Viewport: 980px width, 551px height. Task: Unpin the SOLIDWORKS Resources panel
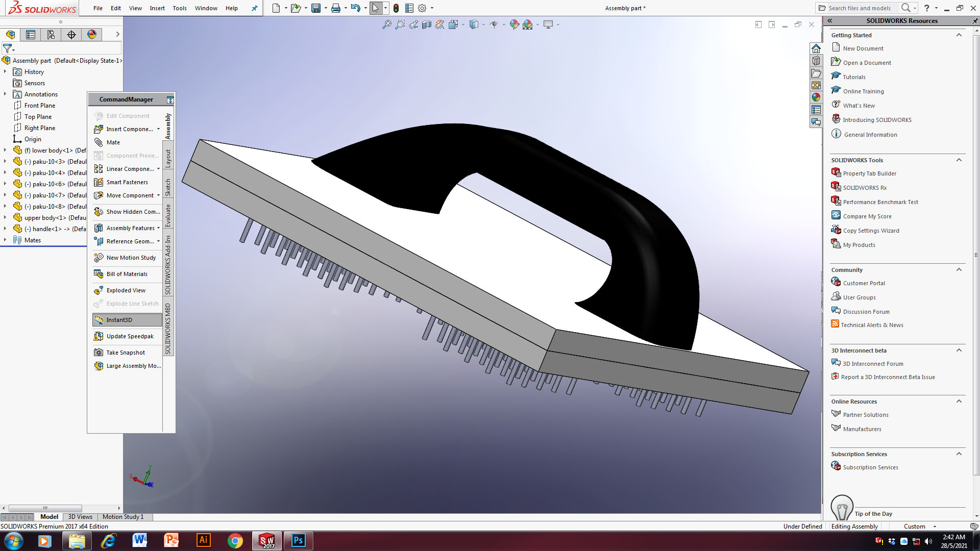coord(975,21)
